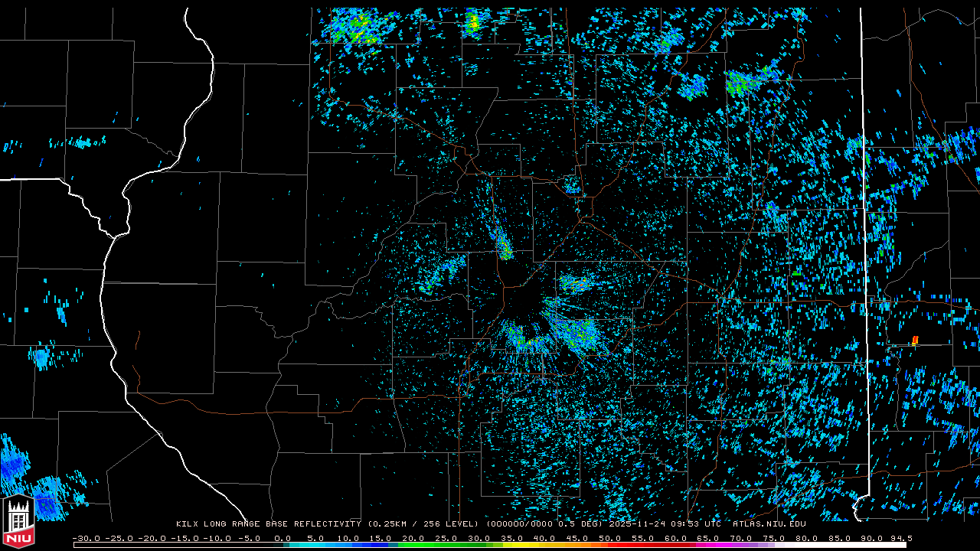Click the 94.5 scale maximum label
This screenshot has width=980, height=551.
(x=900, y=539)
